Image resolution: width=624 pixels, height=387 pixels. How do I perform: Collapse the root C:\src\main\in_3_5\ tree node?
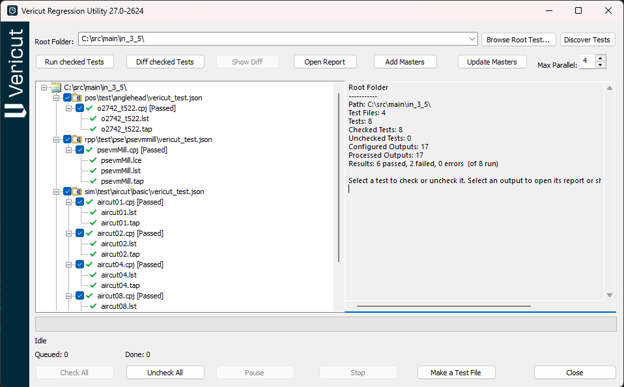pyautogui.click(x=44, y=87)
